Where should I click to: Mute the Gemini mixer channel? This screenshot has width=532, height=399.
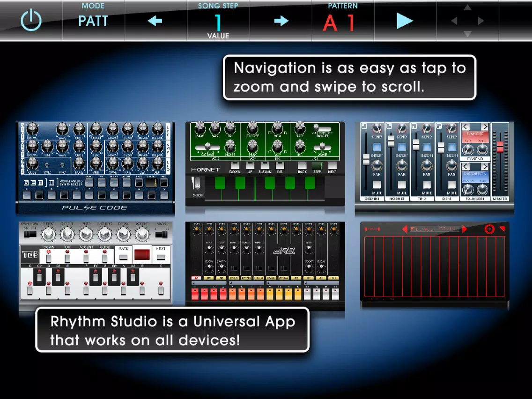coord(377,185)
